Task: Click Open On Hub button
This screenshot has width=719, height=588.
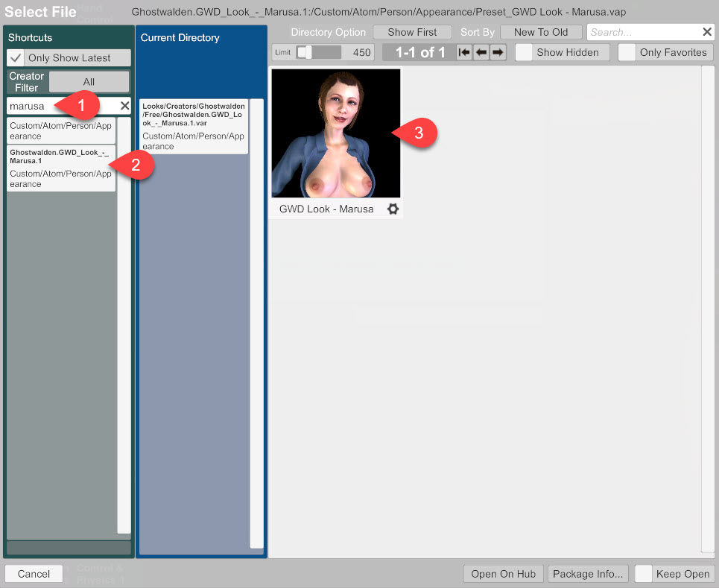Action: pos(503,574)
